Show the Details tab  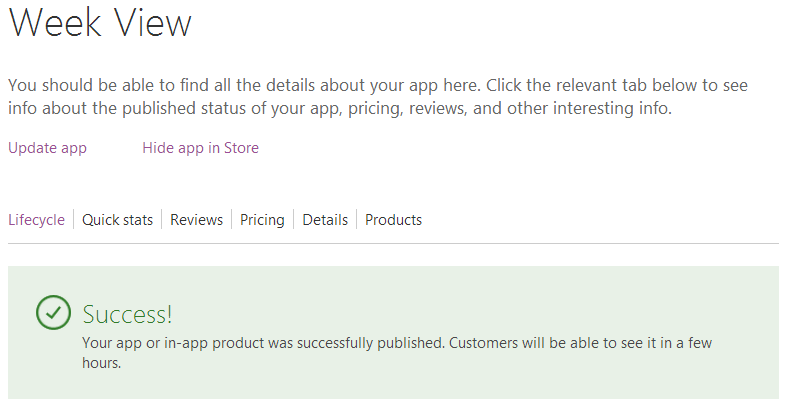point(325,220)
